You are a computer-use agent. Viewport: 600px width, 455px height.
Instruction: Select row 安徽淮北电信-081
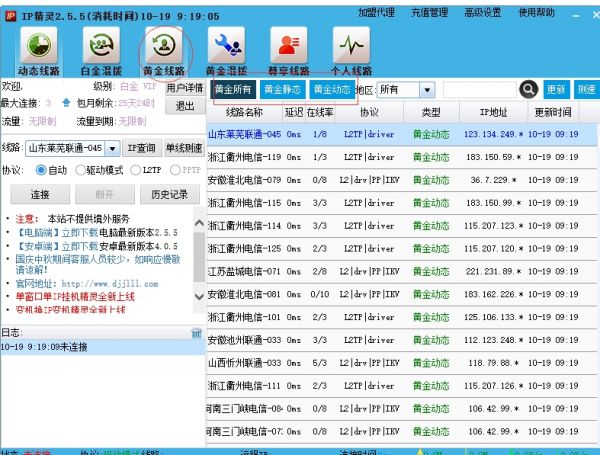402,294
